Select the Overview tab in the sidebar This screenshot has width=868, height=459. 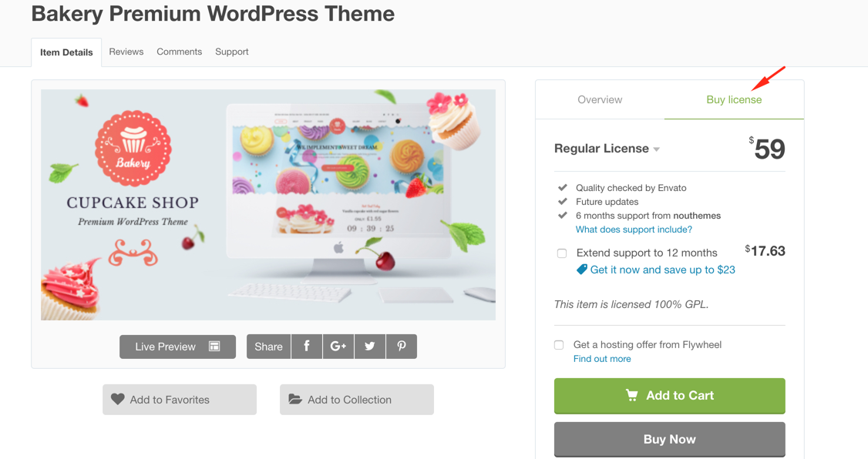(600, 99)
